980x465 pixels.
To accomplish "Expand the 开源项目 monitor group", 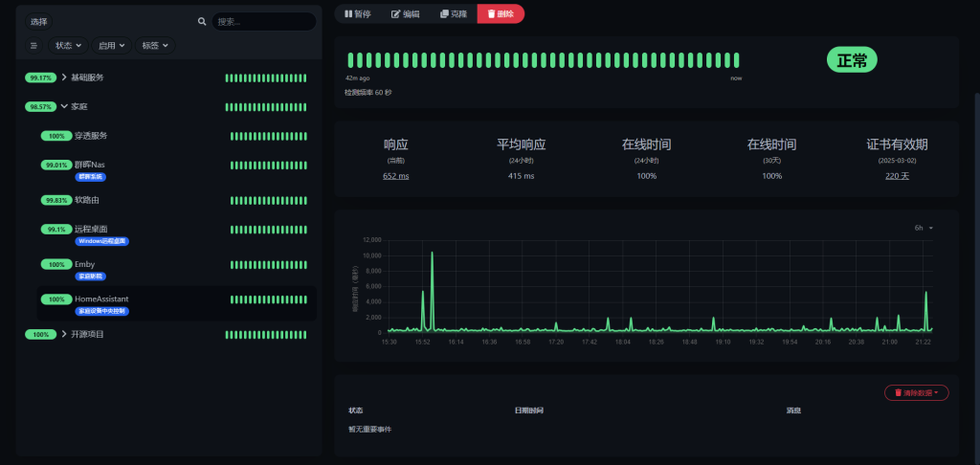I will (64, 335).
